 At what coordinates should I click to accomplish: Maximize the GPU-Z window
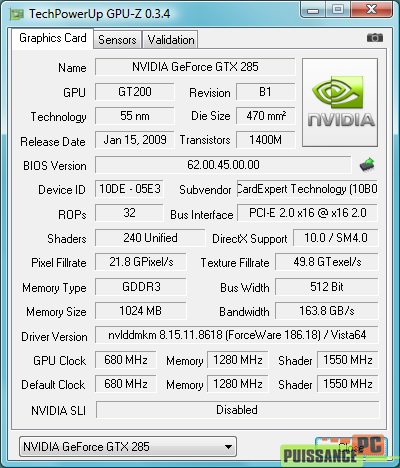(337, 9)
